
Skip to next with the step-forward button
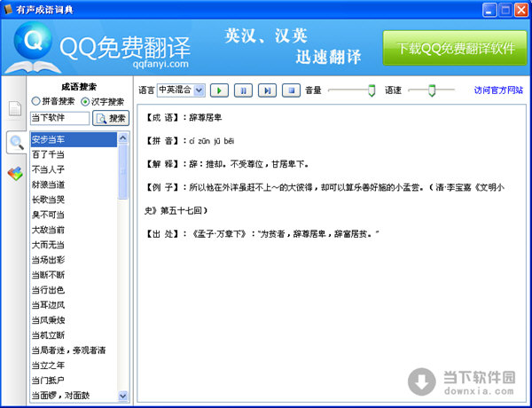(268, 90)
